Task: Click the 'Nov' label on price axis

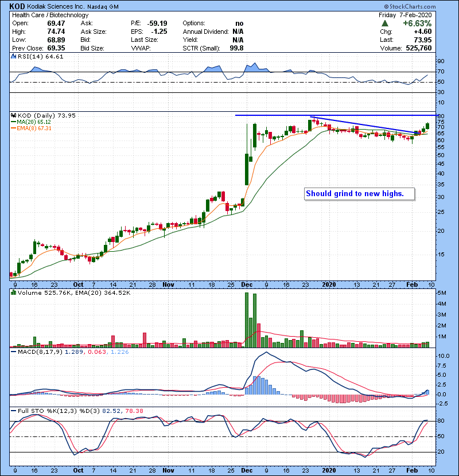Action: pos(168,285)
